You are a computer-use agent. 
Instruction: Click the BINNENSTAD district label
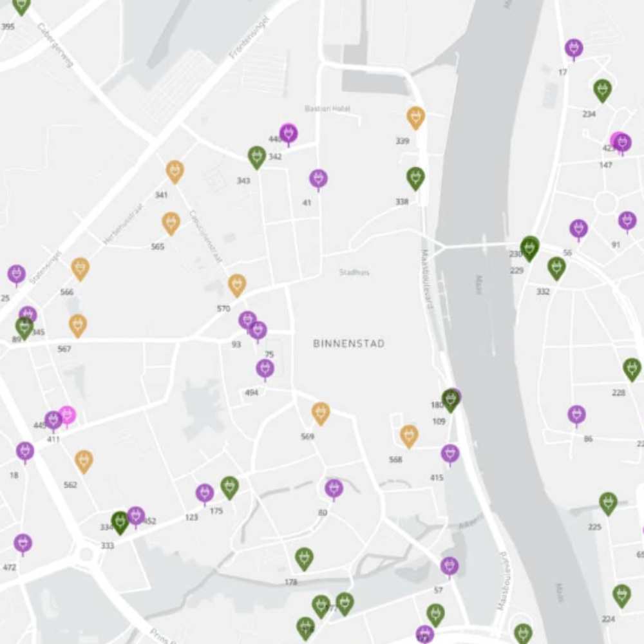(x=348, y=344)
